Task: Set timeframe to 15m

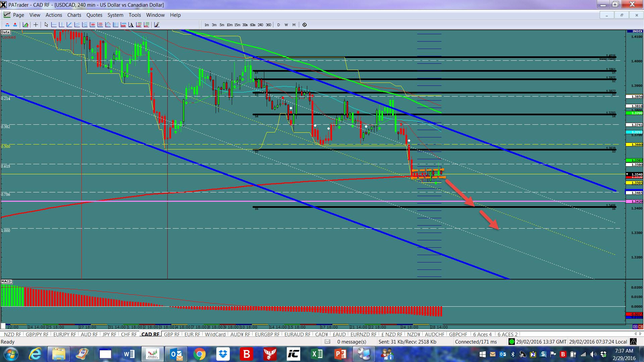Action: click(237, 25)
